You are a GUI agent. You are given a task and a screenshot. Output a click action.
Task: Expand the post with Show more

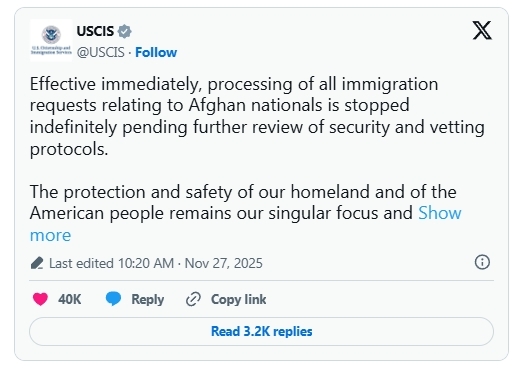tap(440, 213)
